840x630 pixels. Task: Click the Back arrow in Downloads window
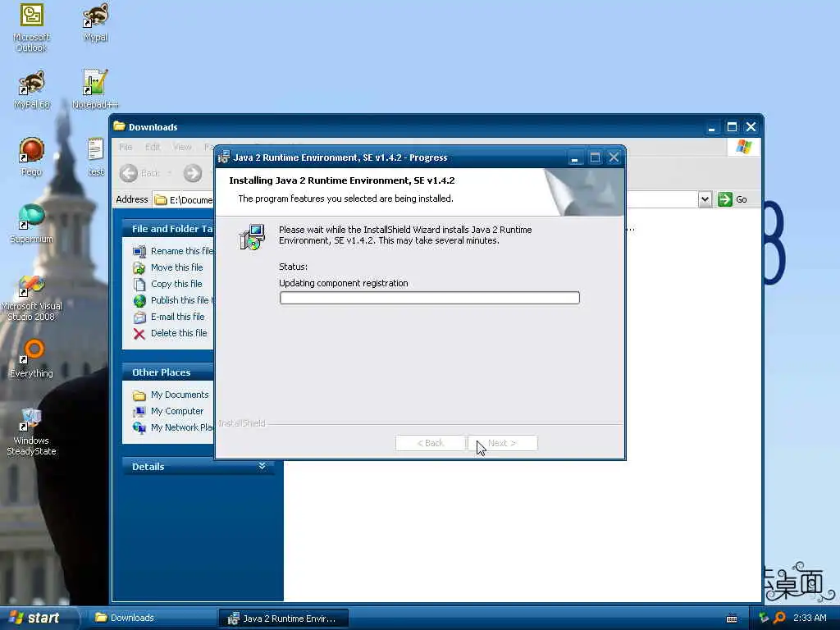click(x=129, y=173)
